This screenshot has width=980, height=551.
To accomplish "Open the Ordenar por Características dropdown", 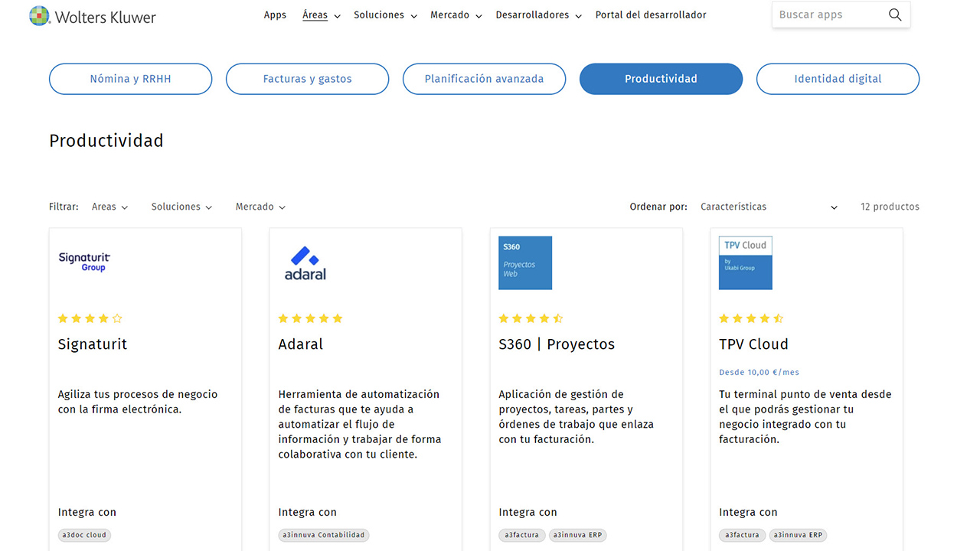I will (x=769, y=207).
